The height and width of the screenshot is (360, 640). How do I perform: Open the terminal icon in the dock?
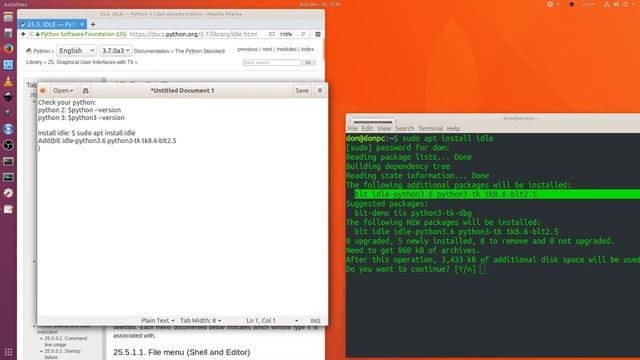click(8, 161)
